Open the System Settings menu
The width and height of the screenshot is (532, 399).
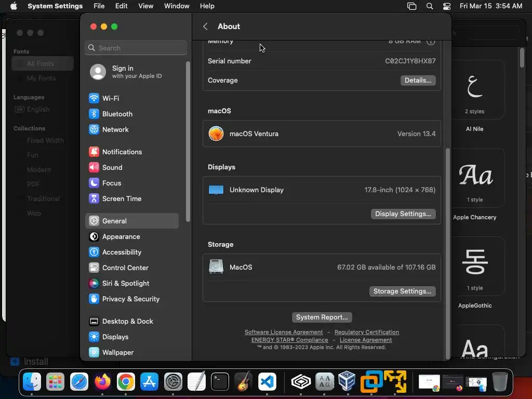pos(55,6)
